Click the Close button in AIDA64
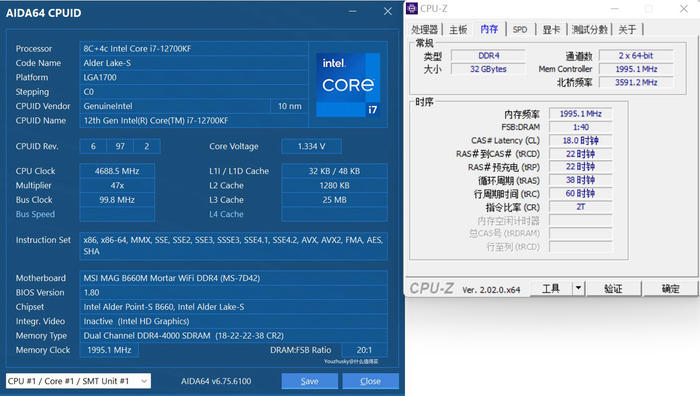The width and height of the screenshot is (700, 396). (x=371, y=381)
